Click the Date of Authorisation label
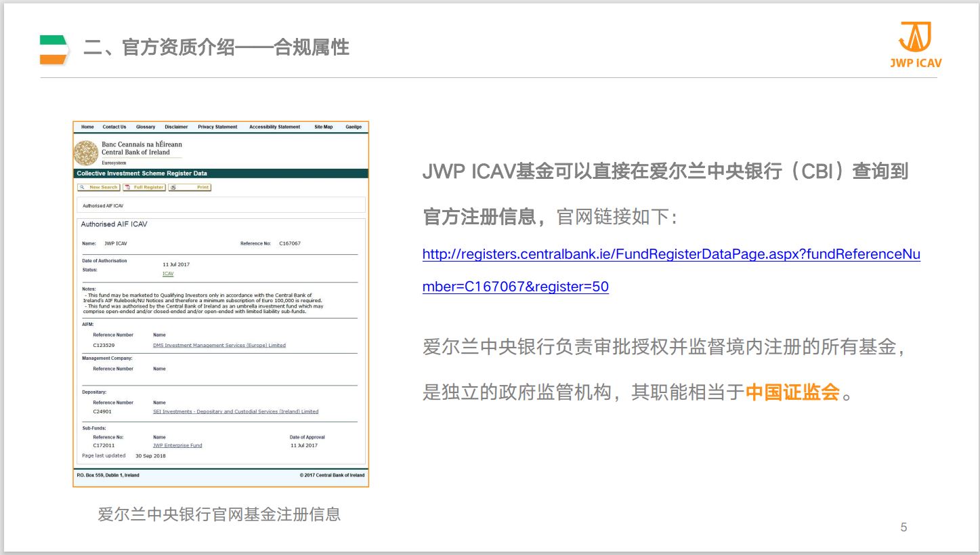Viewport: 980px width, 555px height. [104, 261]
